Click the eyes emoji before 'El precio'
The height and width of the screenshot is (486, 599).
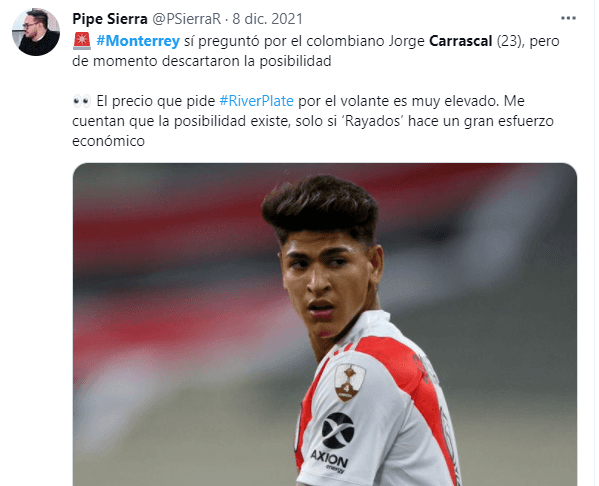(82, 101)
